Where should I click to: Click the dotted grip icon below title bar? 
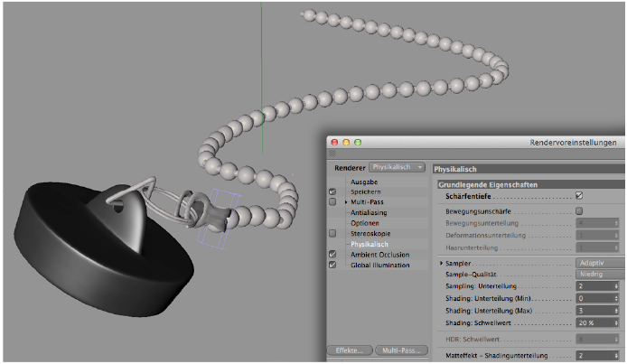332,154
